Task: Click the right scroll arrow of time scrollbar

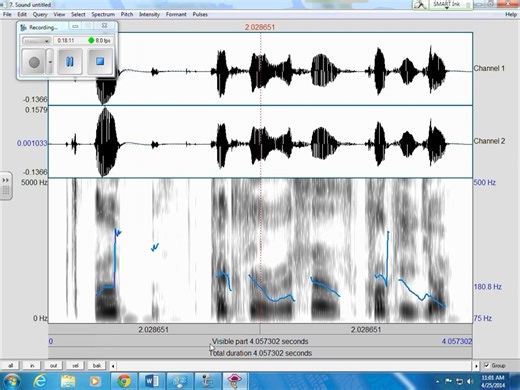Action: click(476, 366)
